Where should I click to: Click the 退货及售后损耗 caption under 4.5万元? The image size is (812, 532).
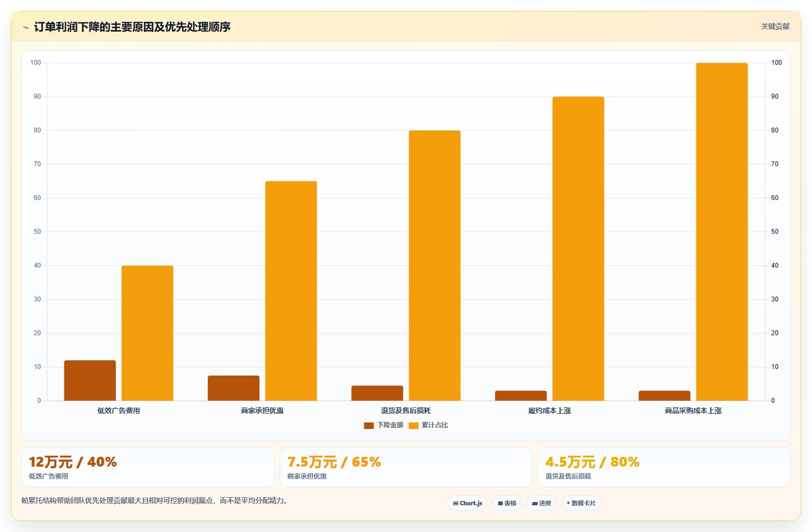coord(568,476)
